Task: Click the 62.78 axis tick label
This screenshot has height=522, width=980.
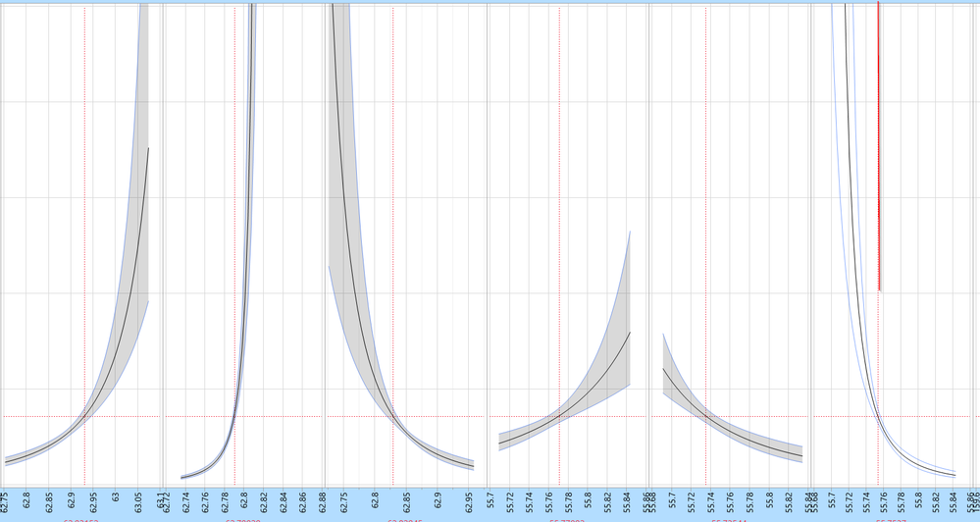Action: coord(225,501)
